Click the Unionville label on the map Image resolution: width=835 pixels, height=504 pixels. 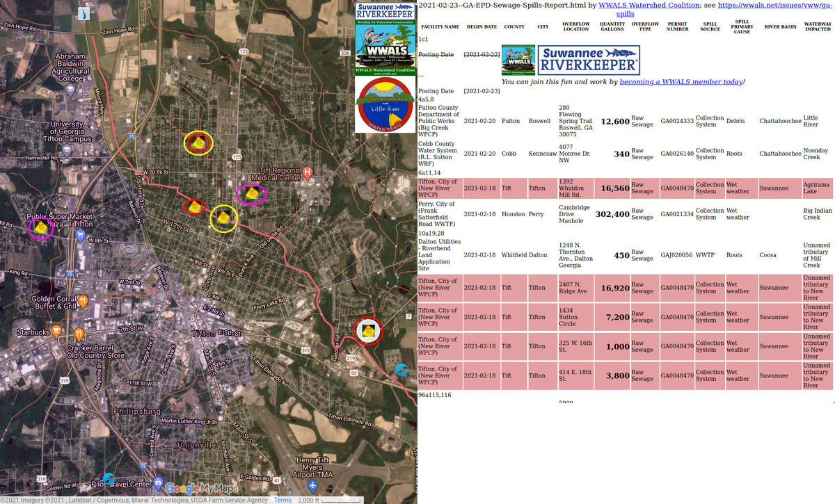(197, 445)
